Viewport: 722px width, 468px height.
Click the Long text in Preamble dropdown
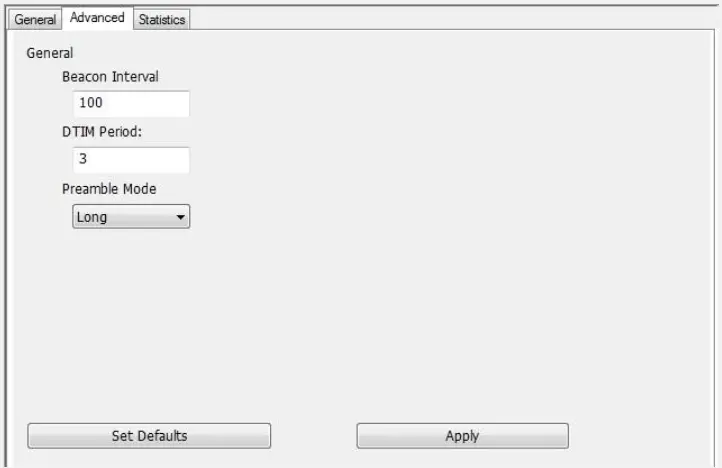pos(92,217)
